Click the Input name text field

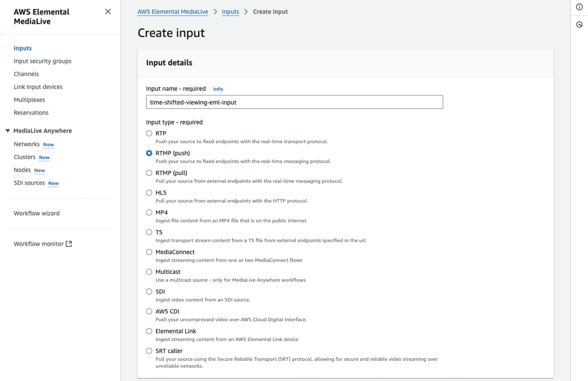[294, 102]
